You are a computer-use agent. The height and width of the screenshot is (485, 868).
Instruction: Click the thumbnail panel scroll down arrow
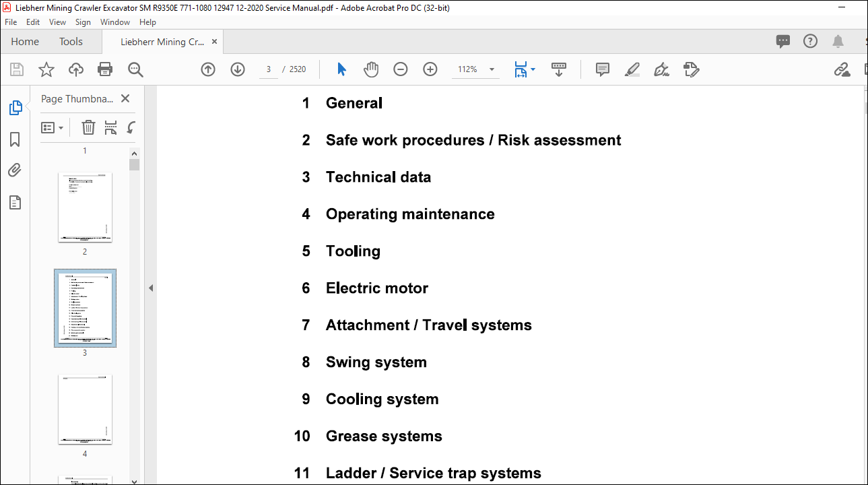click(134, 481)
